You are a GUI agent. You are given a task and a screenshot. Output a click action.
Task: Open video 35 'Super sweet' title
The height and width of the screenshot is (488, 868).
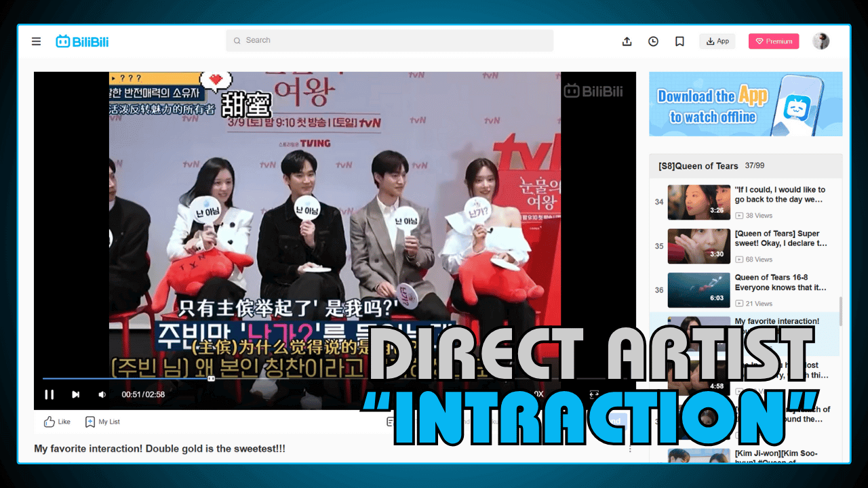781,238
